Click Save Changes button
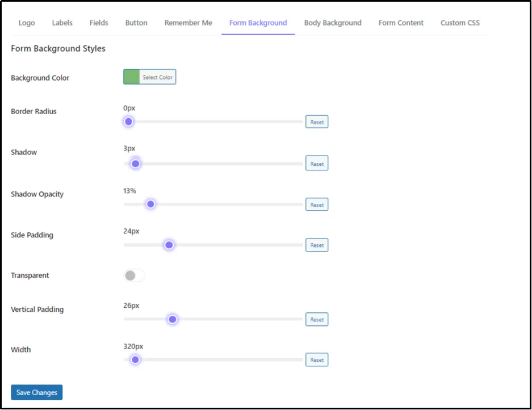 36,392
